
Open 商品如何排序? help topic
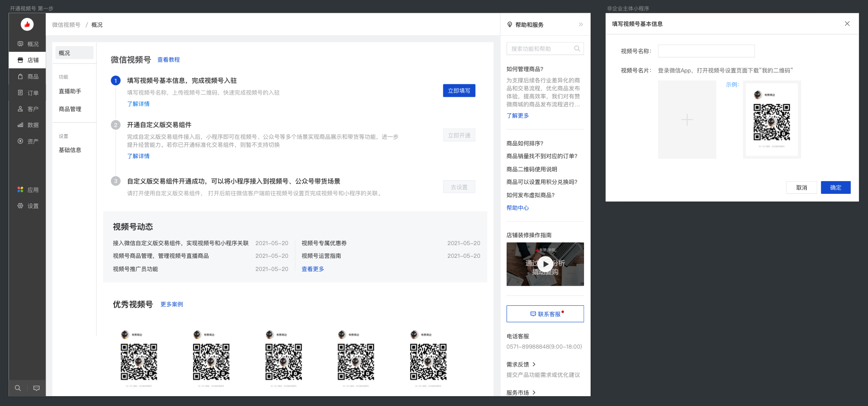coord(525,143)
